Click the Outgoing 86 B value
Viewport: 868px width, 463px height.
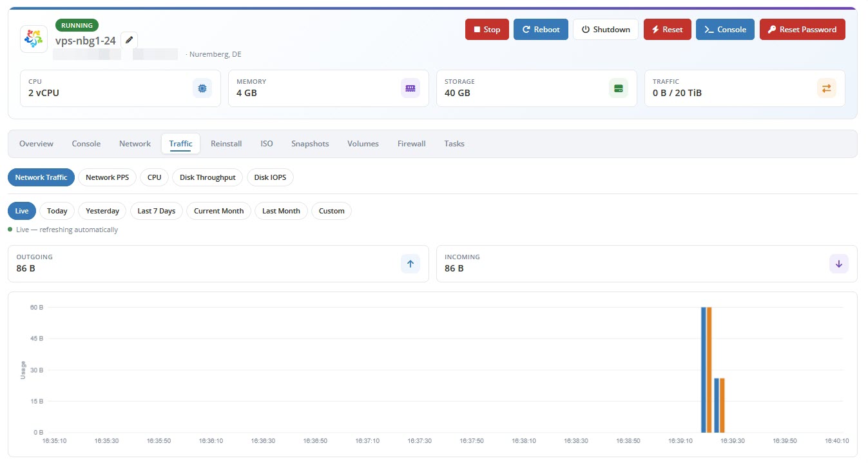[26, 268]
